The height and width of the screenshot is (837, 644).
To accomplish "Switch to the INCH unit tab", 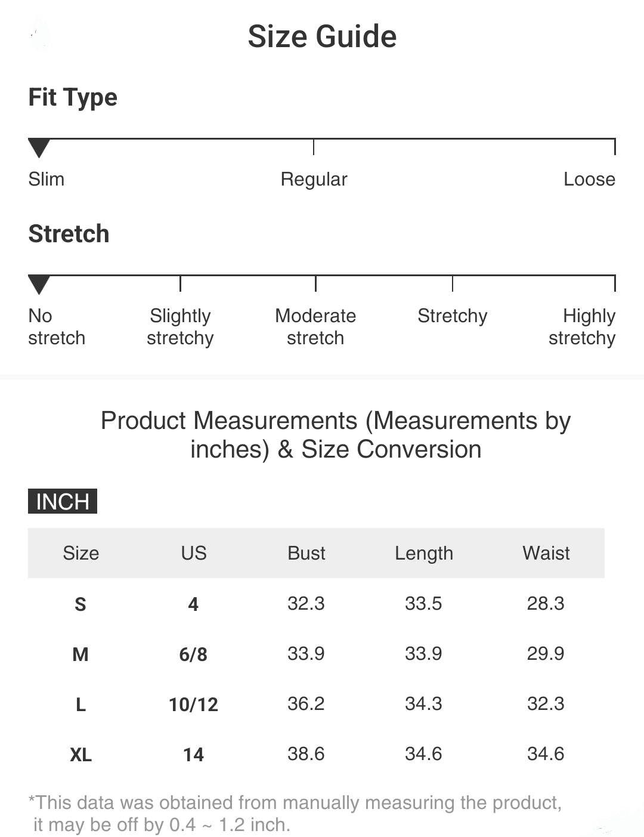I will [63, 501].
